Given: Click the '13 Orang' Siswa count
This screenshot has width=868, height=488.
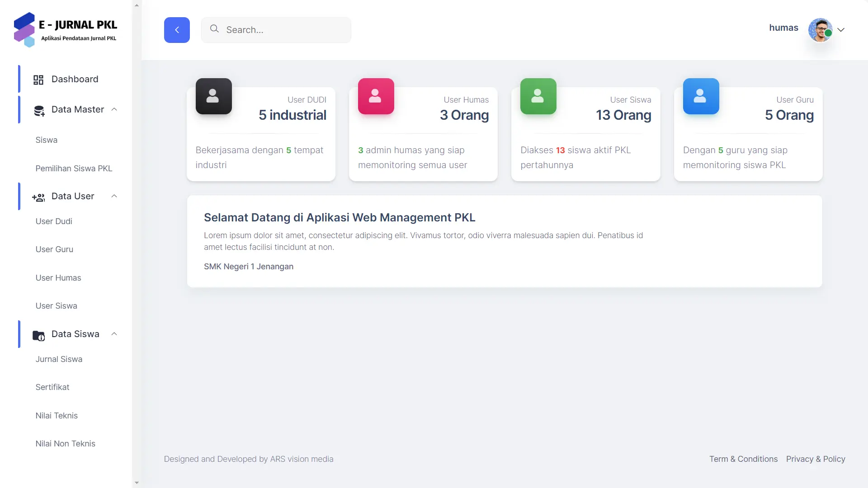Looking at the screenshot, I should coord(623,115).
